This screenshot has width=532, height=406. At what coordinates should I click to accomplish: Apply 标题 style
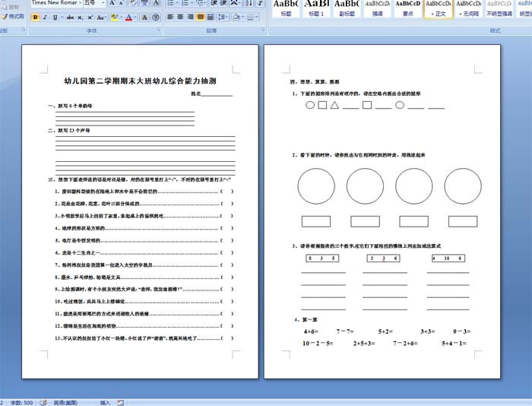pyautogui.click(x=286, y=8)
